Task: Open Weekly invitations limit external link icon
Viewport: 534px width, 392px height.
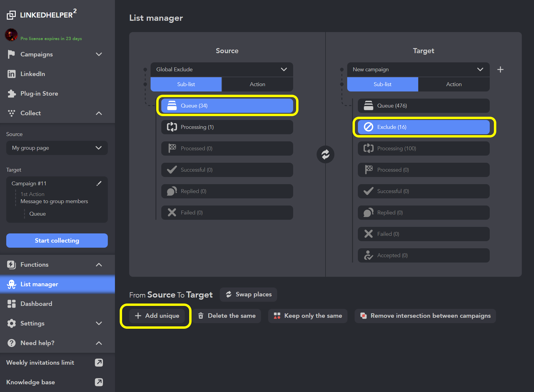Action: [x=99, y=363]
